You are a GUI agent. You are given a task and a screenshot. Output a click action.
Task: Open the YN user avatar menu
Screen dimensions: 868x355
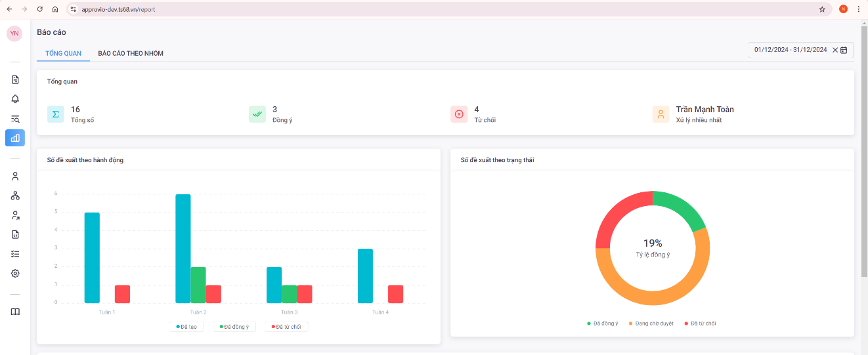pyautogui.click(x=14, y=33)
